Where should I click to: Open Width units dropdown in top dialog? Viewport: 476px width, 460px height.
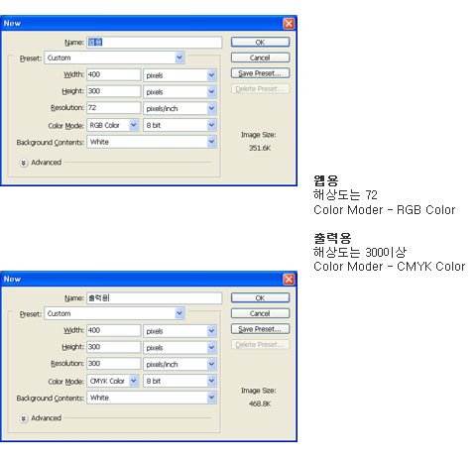pyautogui.click(x=179, y=75)
